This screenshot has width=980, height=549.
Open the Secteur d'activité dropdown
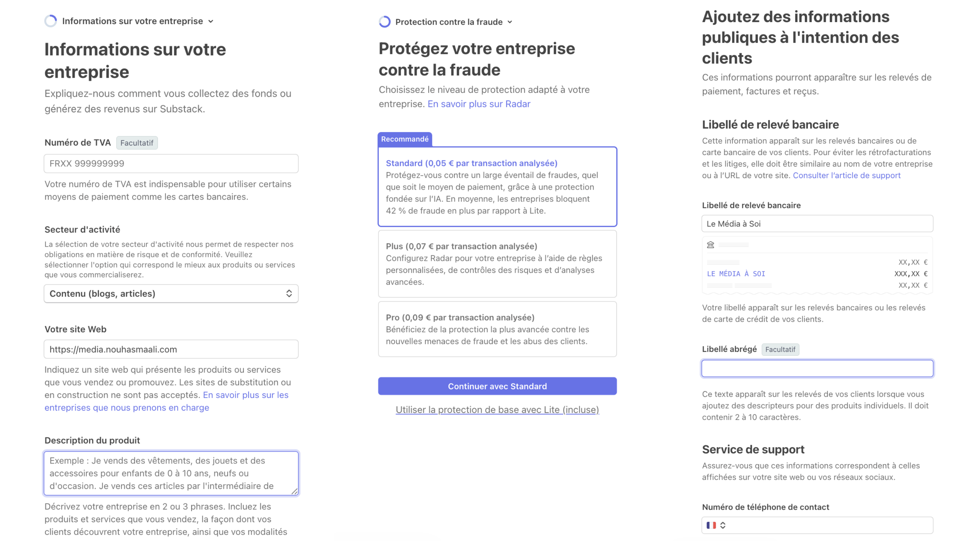point(171,294)
